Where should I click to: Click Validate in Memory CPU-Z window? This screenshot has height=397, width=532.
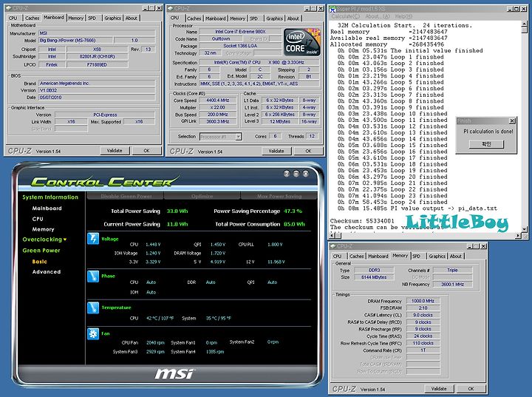click(x=439, y=389)
